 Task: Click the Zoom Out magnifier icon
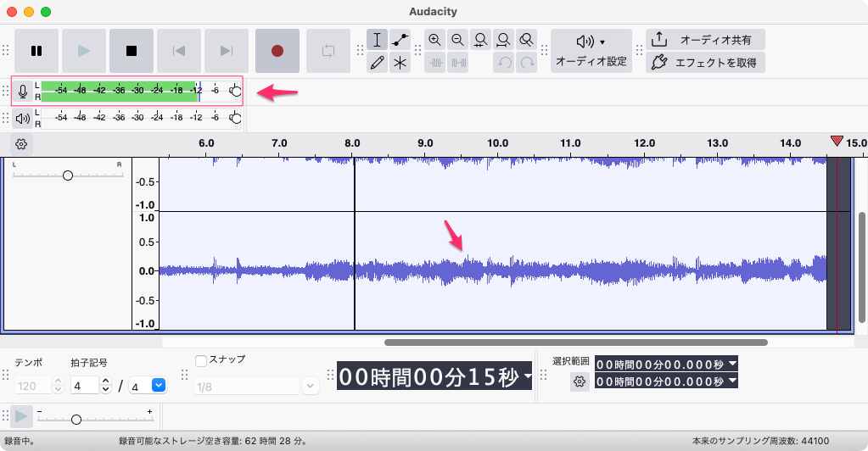[458, 40]
